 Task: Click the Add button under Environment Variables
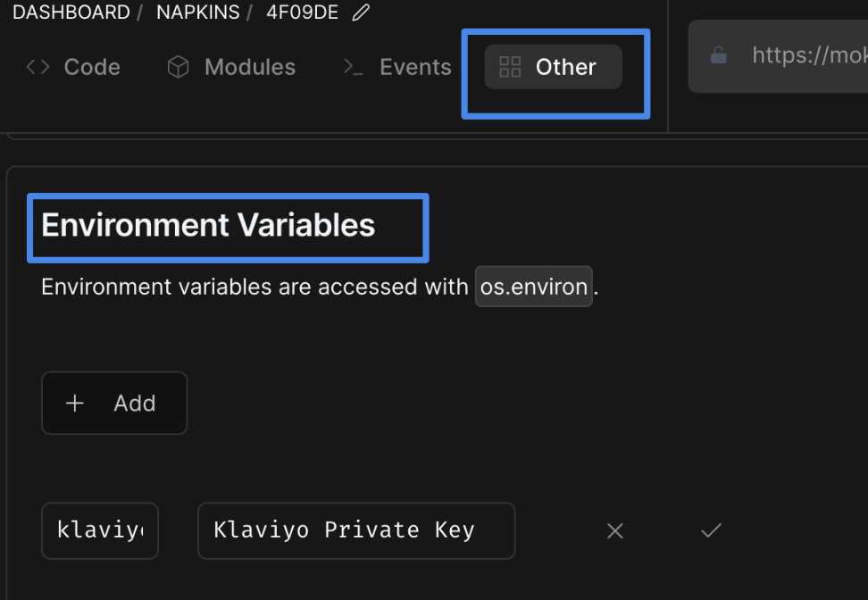[x=114, y=403]
